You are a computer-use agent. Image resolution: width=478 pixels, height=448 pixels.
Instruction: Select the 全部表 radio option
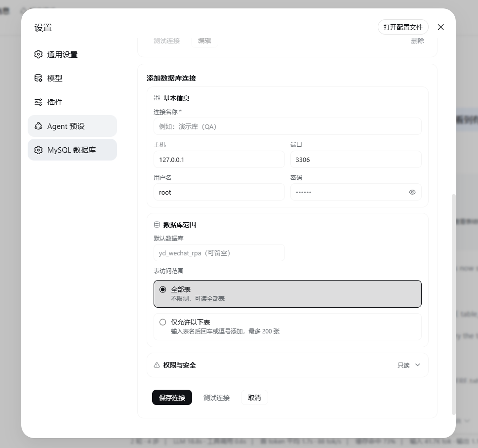click(287, 294)
